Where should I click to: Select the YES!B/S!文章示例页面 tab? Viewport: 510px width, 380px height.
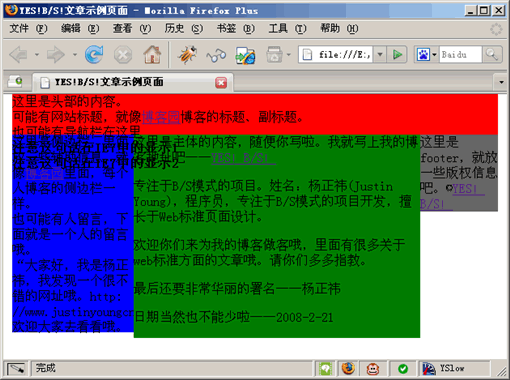133,82
